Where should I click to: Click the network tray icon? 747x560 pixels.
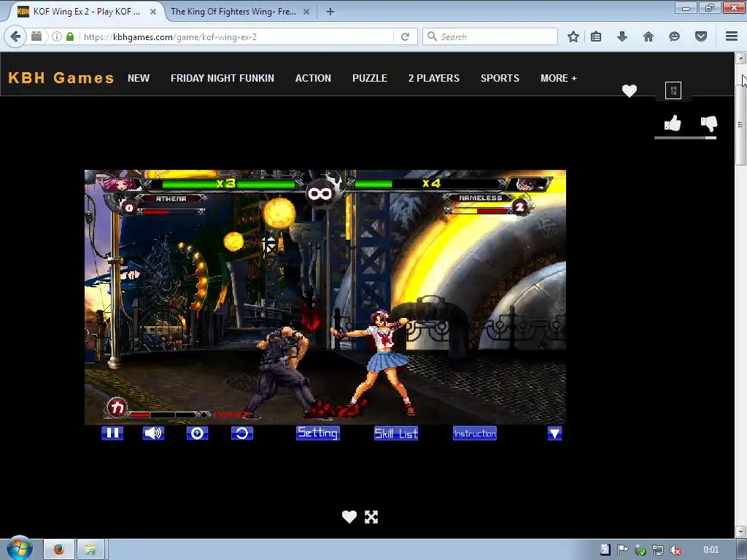click(x=657, y=550)
